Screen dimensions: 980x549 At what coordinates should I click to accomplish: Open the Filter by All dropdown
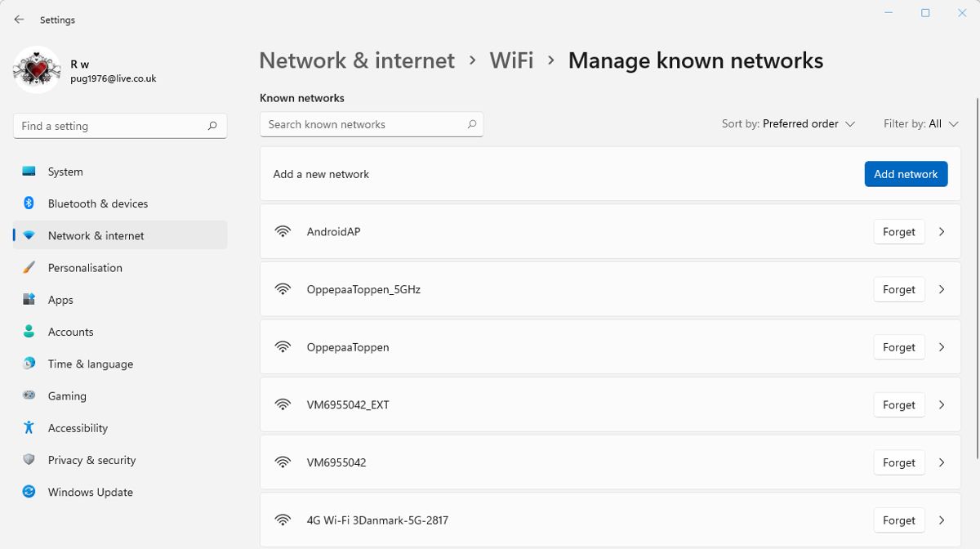click(x=921, y=123)
